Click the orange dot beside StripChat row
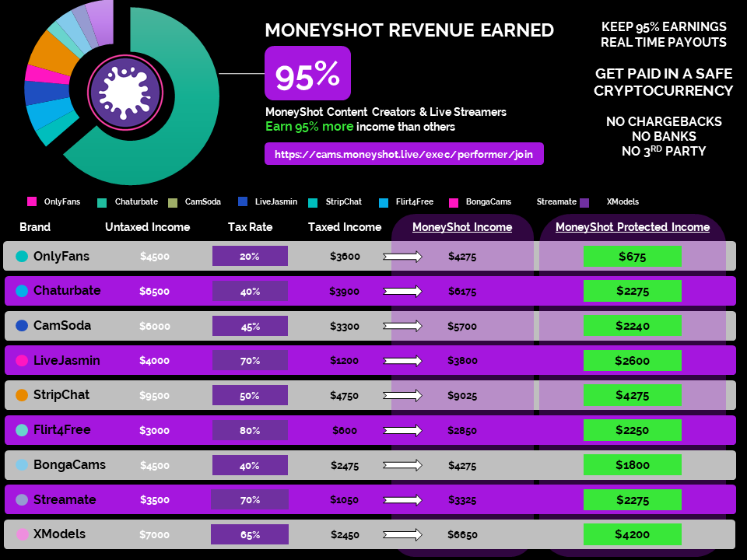Image resolution: width=747 pixels, height=560 pixels. click(x=22, y=395)
